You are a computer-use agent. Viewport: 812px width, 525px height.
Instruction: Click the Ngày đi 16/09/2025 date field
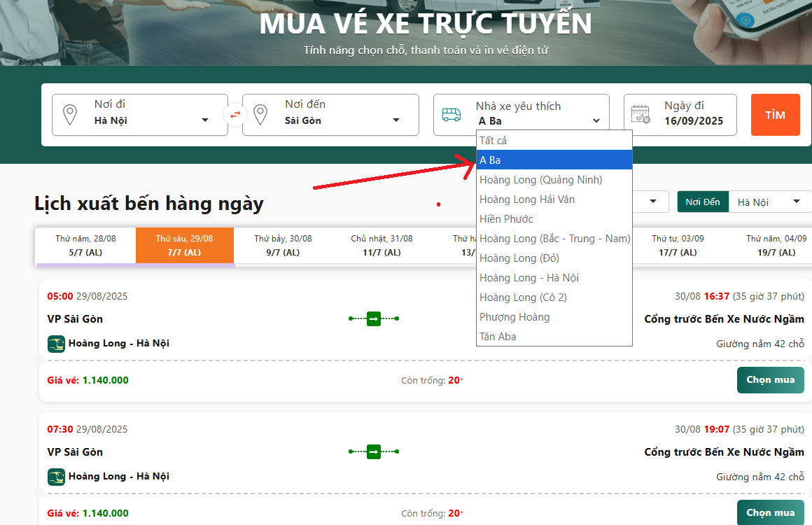[x=693, y=114]
